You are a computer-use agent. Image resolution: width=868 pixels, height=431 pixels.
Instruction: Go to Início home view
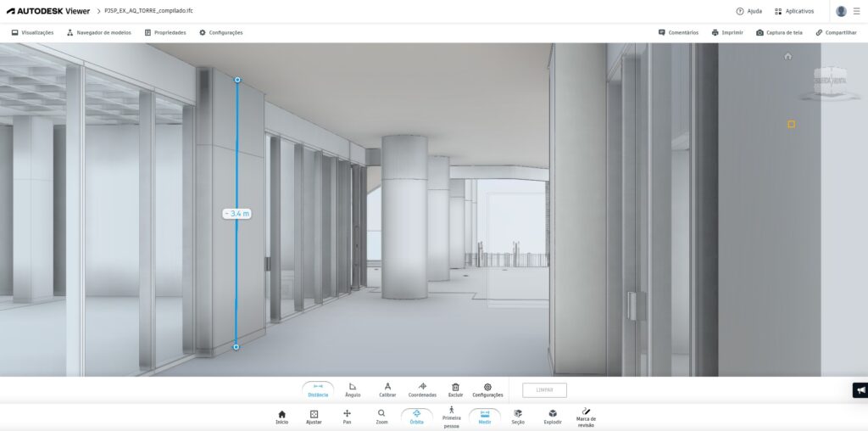(281, 417)
